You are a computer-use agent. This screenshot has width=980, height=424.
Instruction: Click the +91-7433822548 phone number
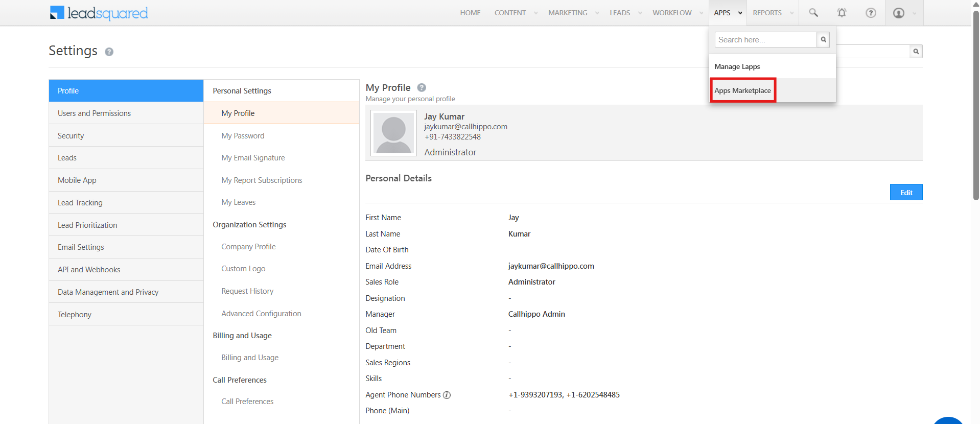coord(453,137)
